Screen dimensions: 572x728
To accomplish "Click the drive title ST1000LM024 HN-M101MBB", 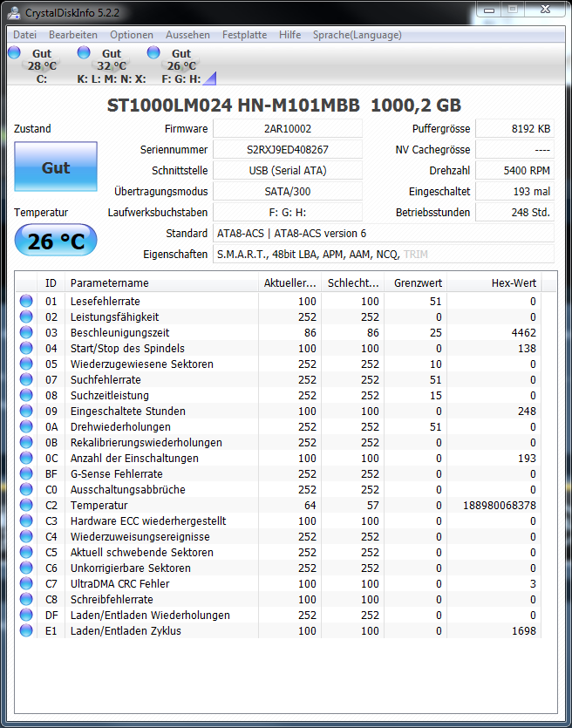I will 233,105.
